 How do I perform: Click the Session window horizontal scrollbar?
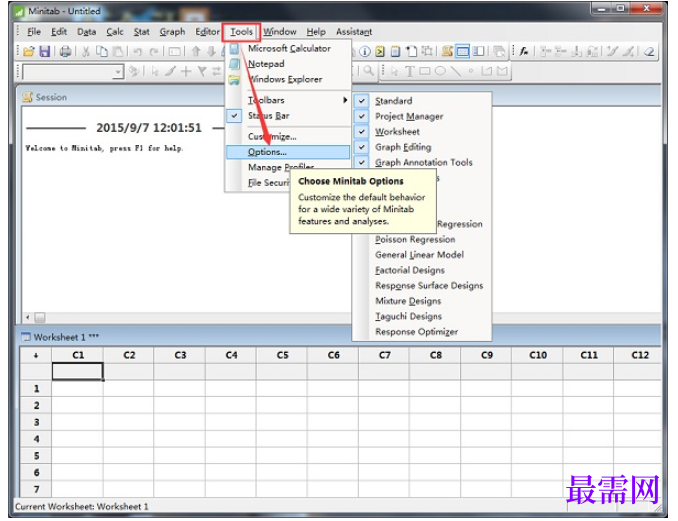tap(188, 317)
